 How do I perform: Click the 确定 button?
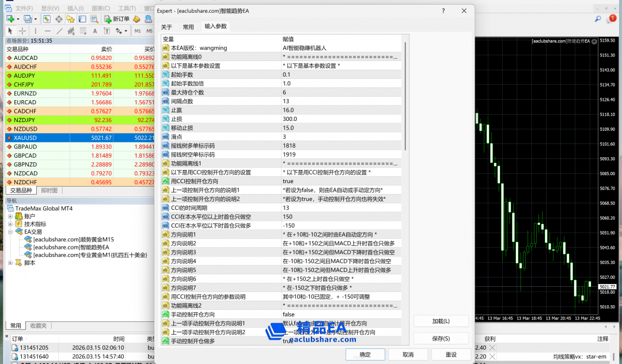(365, 355)
